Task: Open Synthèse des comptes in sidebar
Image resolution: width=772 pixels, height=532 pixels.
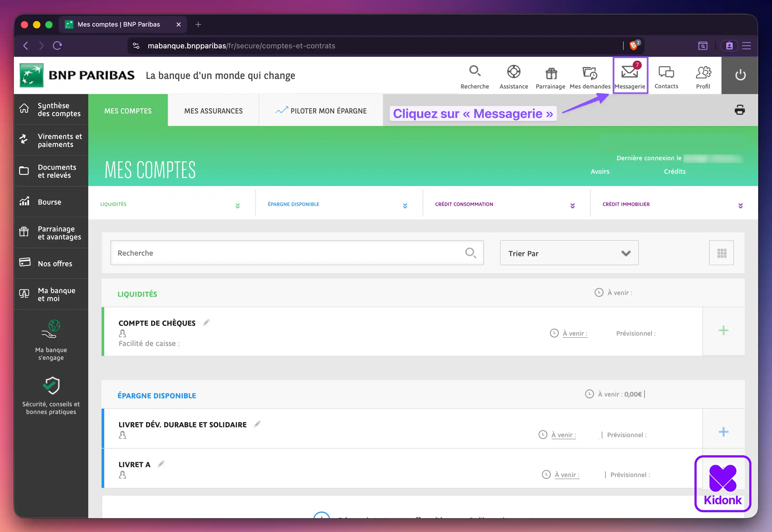Action: (x=51, y=109)
